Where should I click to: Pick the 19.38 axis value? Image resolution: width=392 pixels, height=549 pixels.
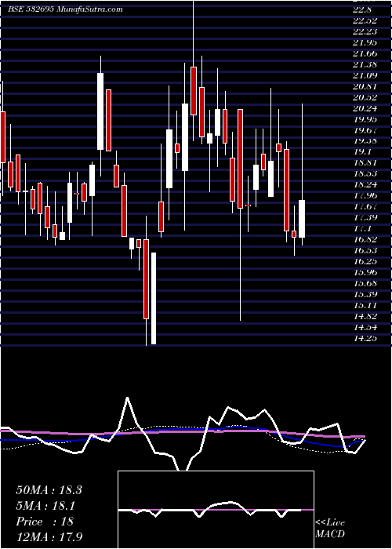[365, 140]
